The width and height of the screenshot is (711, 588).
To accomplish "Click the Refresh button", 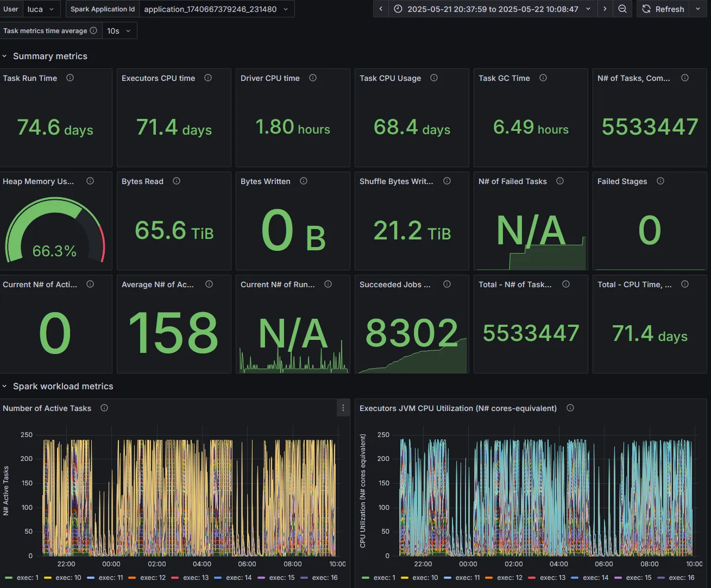I will (x=663, y=9).
